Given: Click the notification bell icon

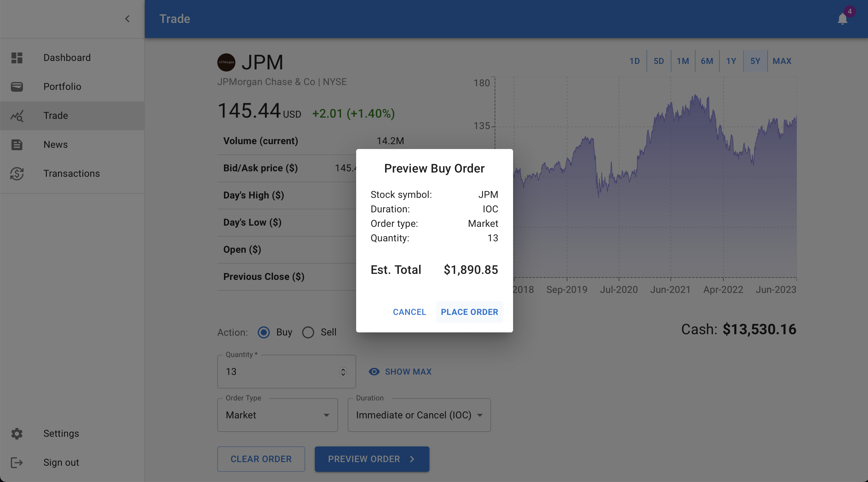Looking at the screenshot, I should (x=842, y=19).
